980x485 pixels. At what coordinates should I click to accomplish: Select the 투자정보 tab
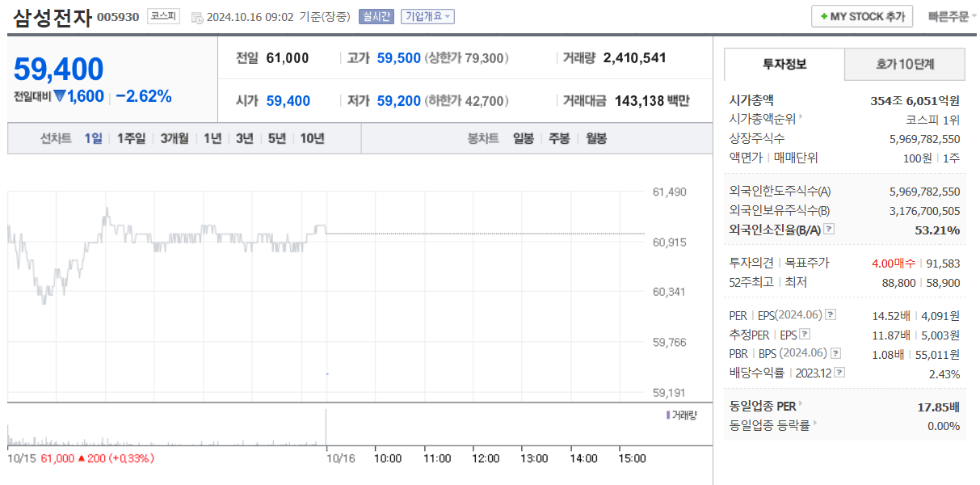784,64
